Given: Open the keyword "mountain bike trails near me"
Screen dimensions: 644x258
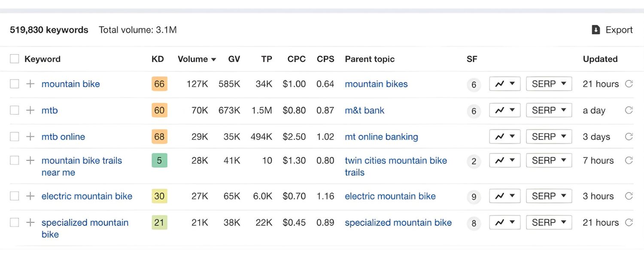Looking at the screenshot, I should pos(82,160).
